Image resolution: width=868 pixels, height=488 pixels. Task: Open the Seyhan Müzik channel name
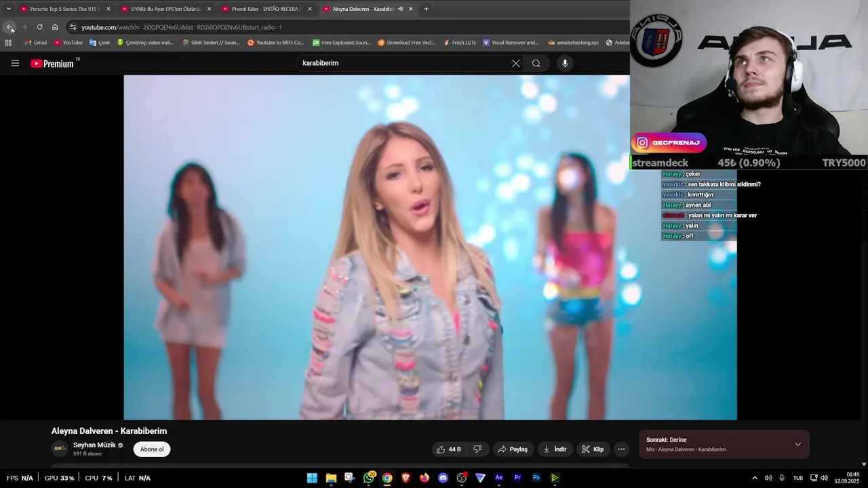pos(94,445)
